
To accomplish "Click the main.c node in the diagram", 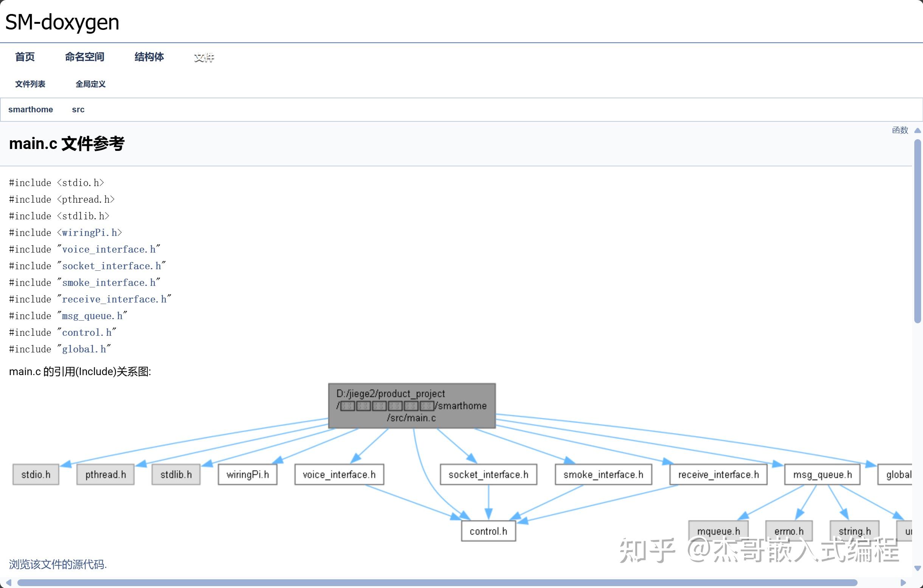I will 411,405.
